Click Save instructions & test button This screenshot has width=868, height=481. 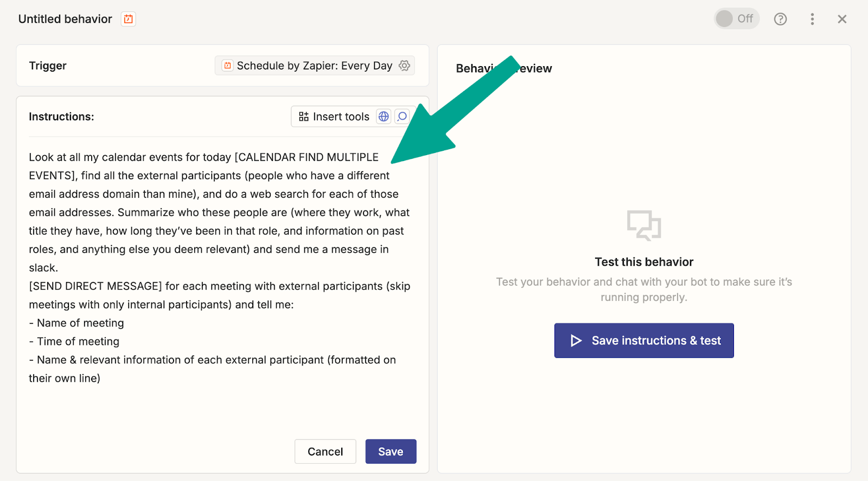pyautogui.click(x=644, y=341)
